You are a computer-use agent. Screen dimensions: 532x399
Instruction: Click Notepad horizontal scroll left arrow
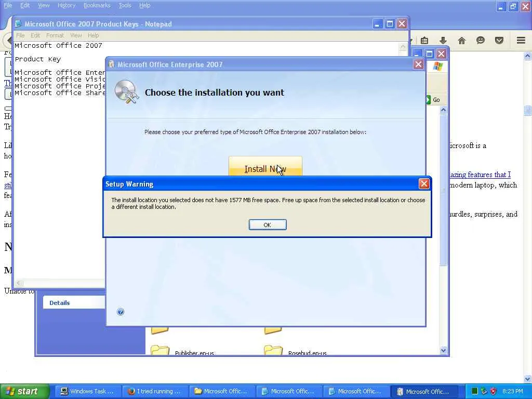[19, 283]
